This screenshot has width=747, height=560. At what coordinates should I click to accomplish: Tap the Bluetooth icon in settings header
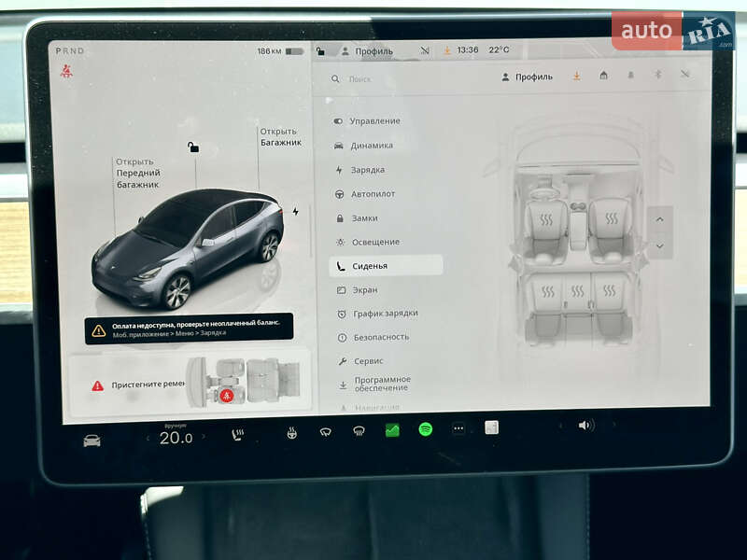pyautogui.click(x=658, y=74)
